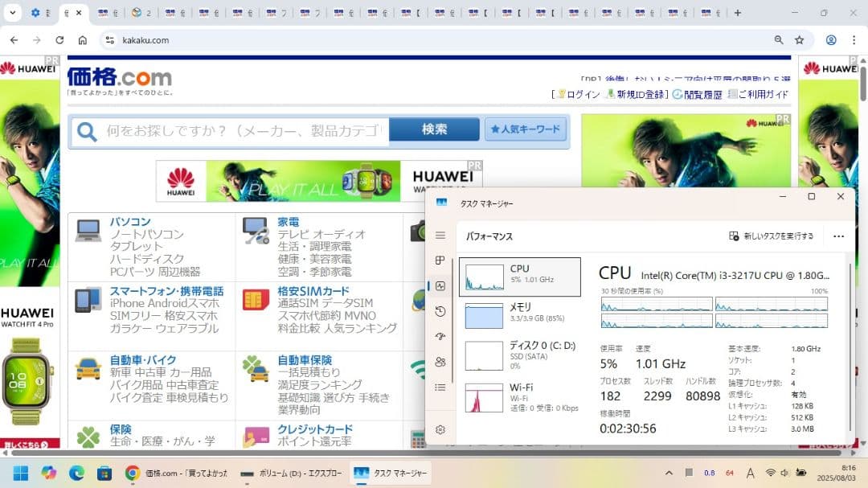Expand Chrome tab search dropdown arrow
Viewport: 868px width, 488px height.
pos(12,12)
